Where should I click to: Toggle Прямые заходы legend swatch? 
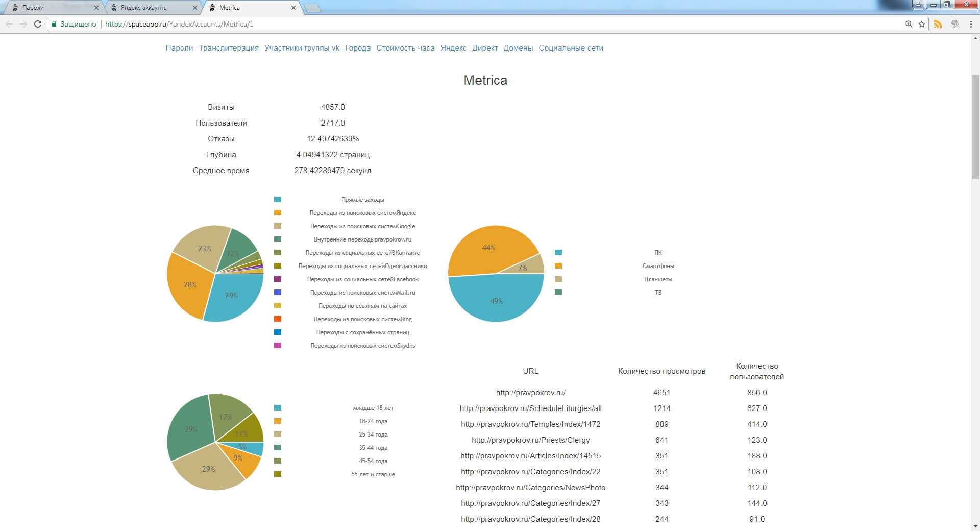(278, 200)
